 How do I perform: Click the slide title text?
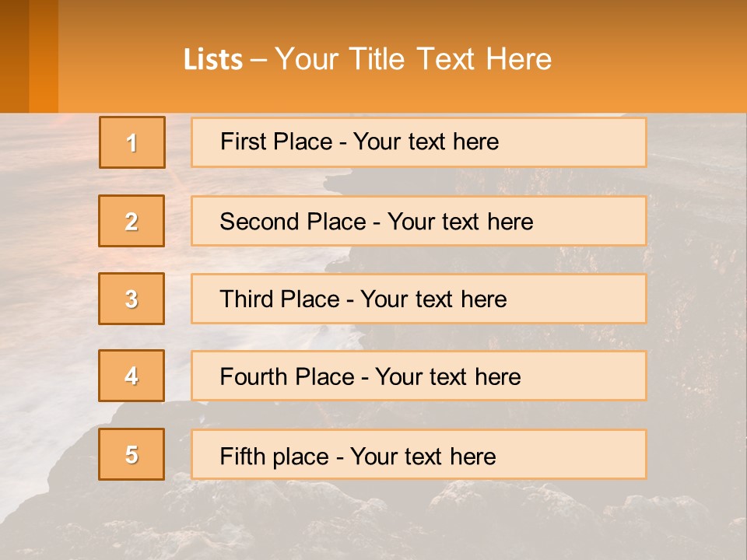pos(367,59)
